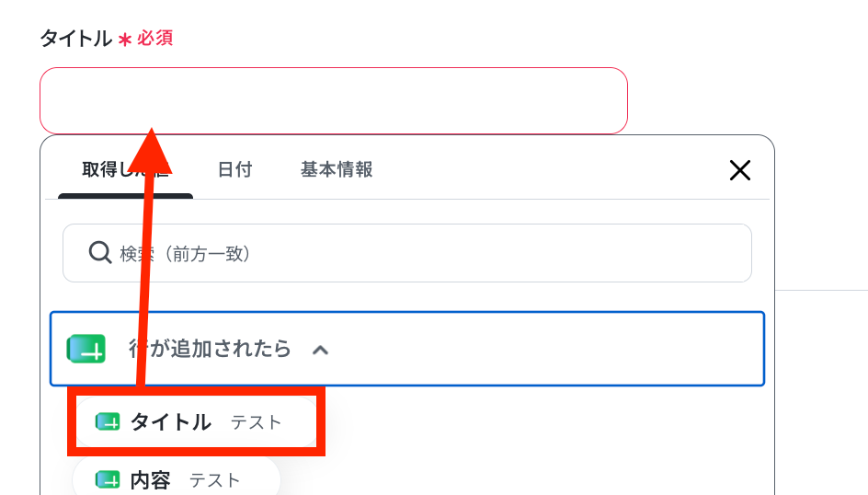Focus the 検索（前方一致）search box
This screenshot has width=868, height=495.
(406, 253)
